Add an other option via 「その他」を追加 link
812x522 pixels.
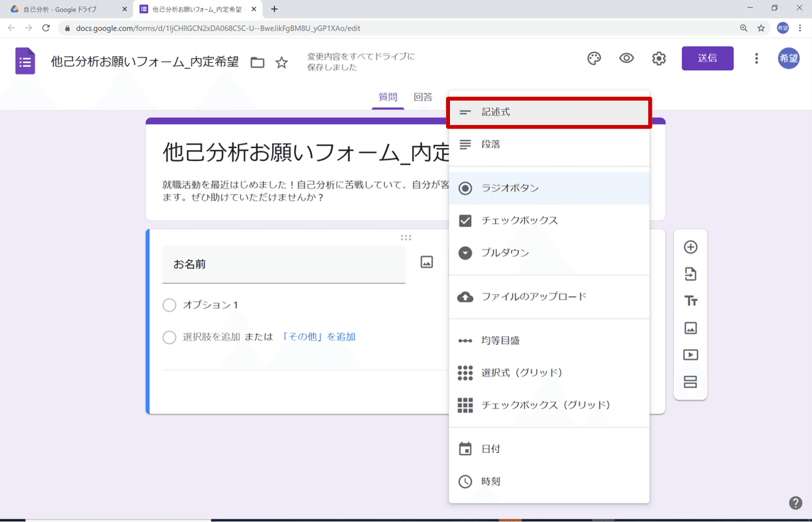click(x=319, y=337)
